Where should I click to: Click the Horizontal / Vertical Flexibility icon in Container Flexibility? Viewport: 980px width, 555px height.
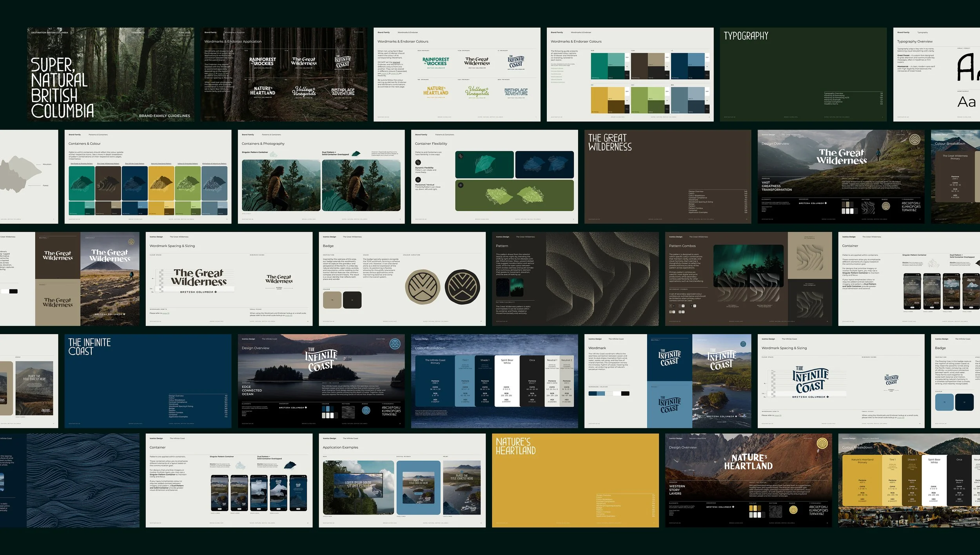click(x=418, y=180)
